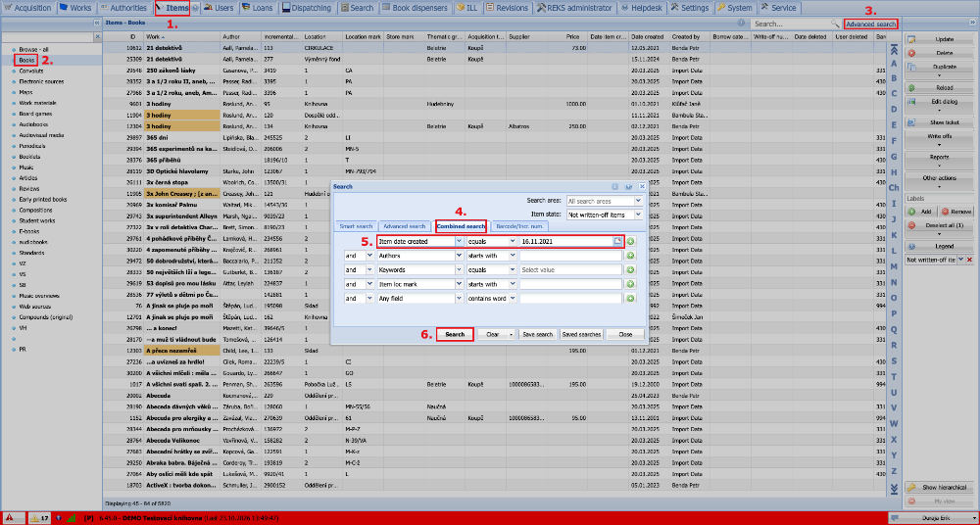Screen dimensions: 980x525
Task: Open the Keywords field dropdown
Action: [460, 270]
